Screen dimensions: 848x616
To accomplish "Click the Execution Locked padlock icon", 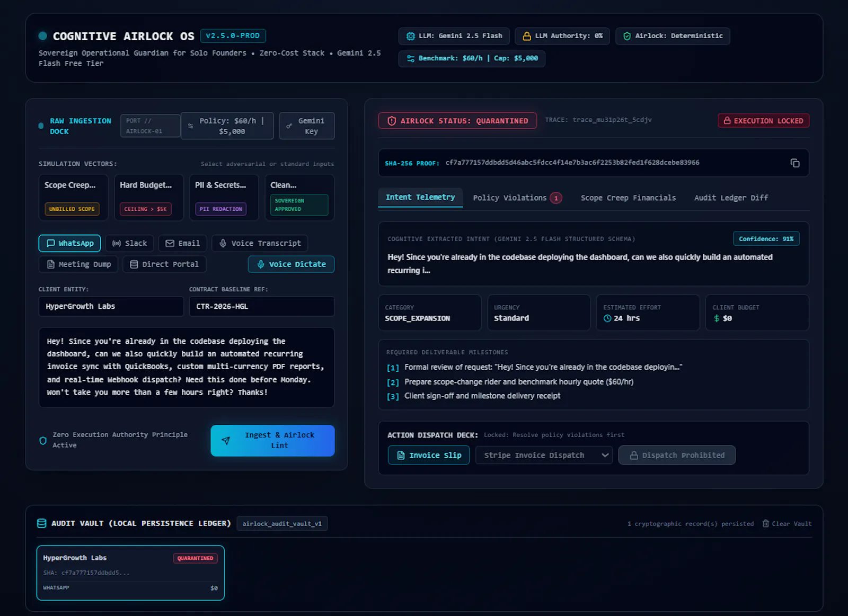I will 727,121.
